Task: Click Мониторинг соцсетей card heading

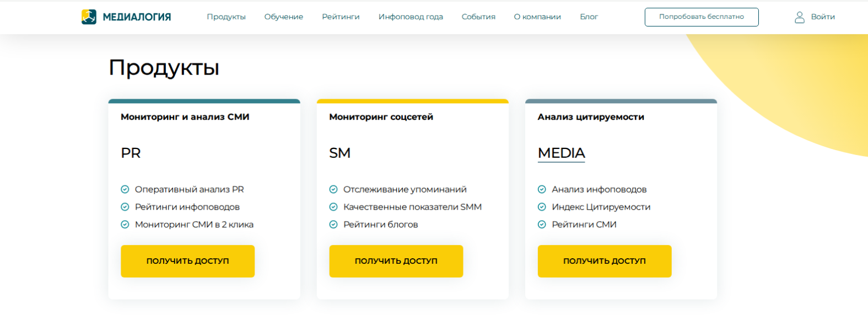Action: [381, 117]
